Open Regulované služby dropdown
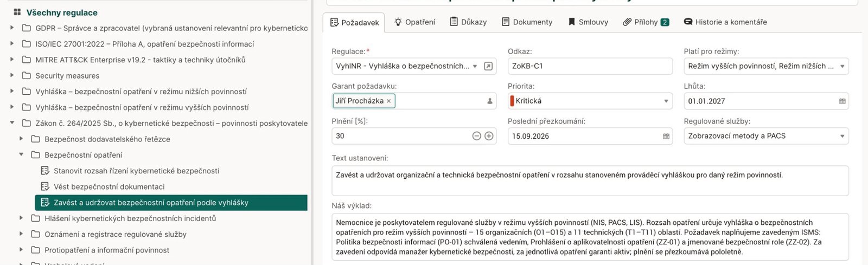This screenshot has height=265, width=868. click(766, 136)
